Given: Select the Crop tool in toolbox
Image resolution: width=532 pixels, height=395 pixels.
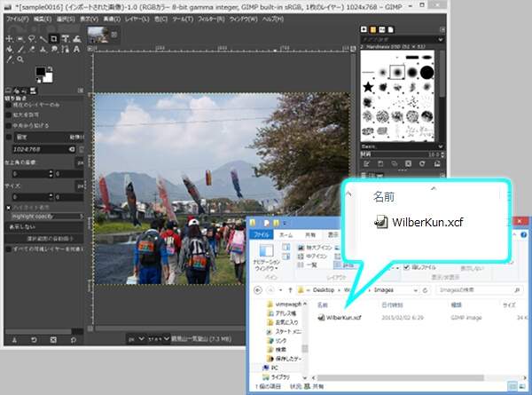Looking at the screenshot, I should click(54, 39).
